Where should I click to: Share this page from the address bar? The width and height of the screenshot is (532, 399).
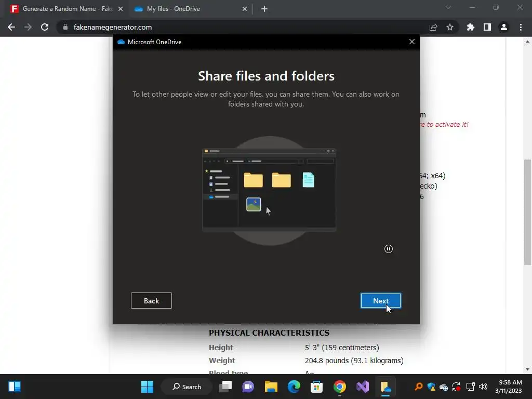click(x=433, y=27)
